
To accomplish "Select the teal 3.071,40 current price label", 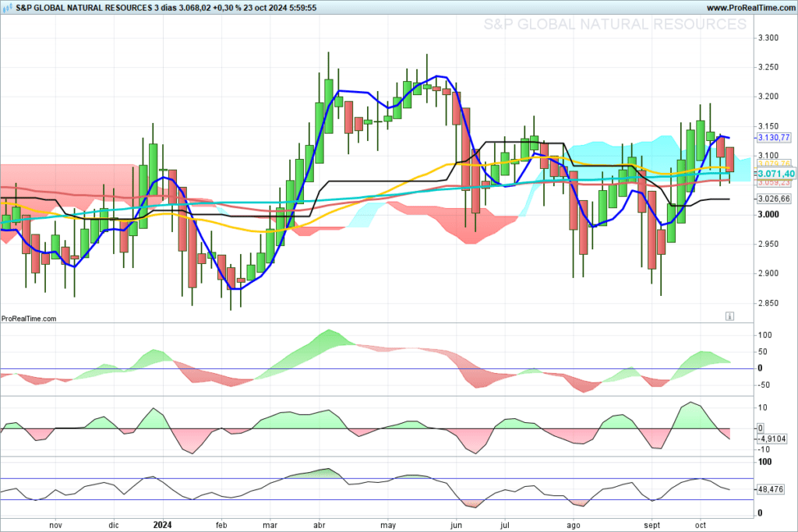I will coord(775,174).
